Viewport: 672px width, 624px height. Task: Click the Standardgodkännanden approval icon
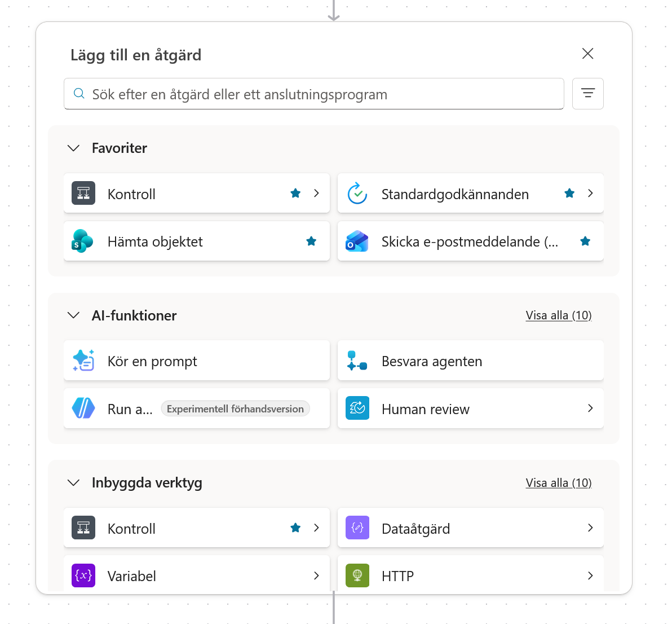[x=357, y=194]
